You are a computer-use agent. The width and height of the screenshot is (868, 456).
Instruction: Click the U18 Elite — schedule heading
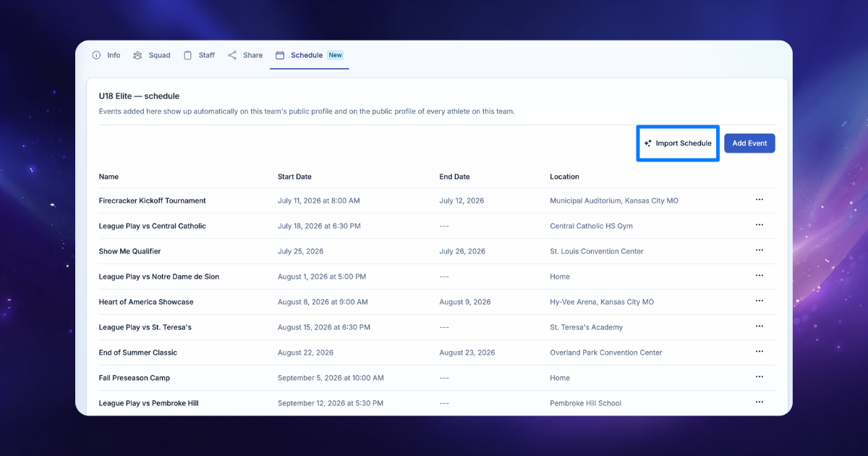[139, 96]
